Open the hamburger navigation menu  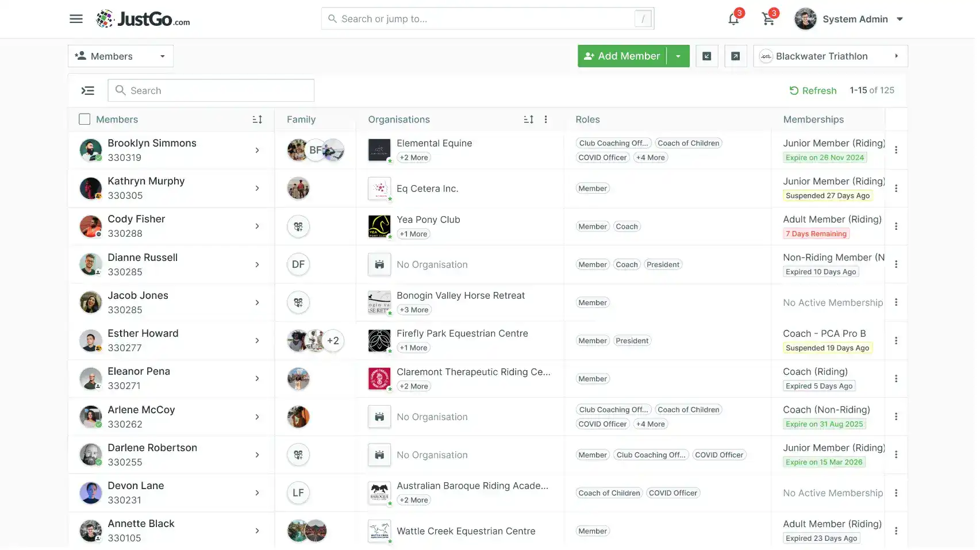[x=76, y=19]
